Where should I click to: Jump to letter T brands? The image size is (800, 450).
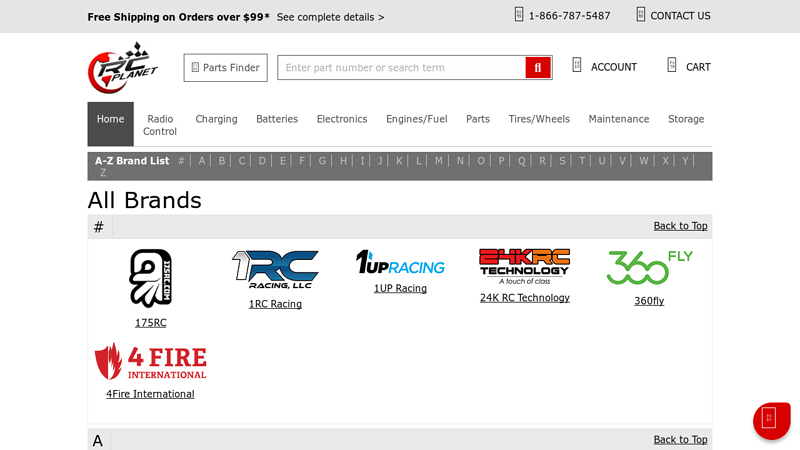pyautogui.click(x=582, y=161)
